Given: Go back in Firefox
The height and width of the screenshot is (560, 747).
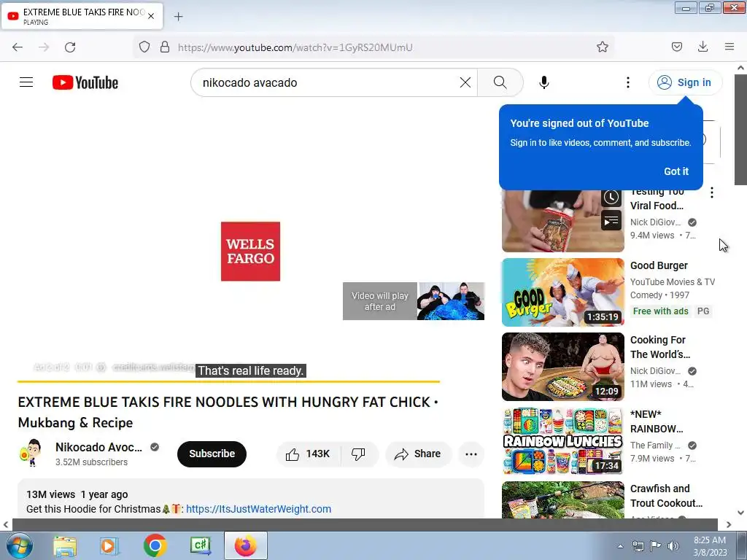Looking at the screenshot, I should [18, 47].
